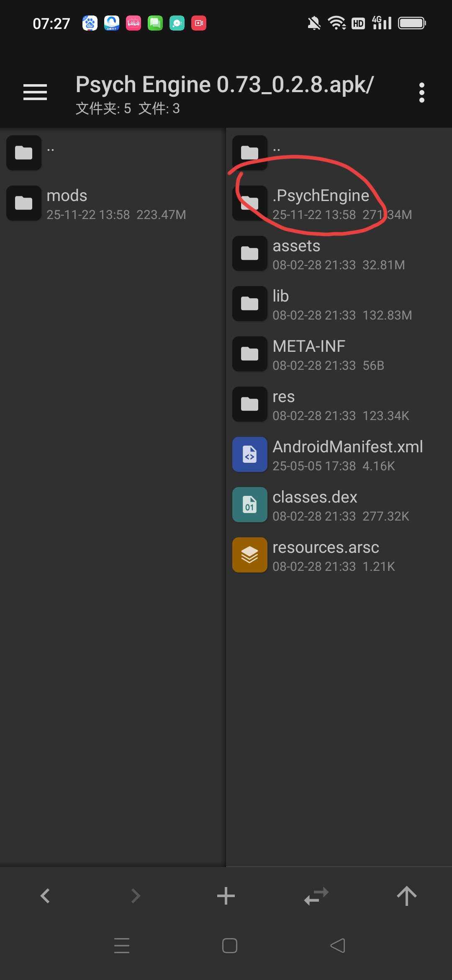The image size is (452, 980).
Task: Tap the classes.dex file icon
Action: click(x=250, y=505)
